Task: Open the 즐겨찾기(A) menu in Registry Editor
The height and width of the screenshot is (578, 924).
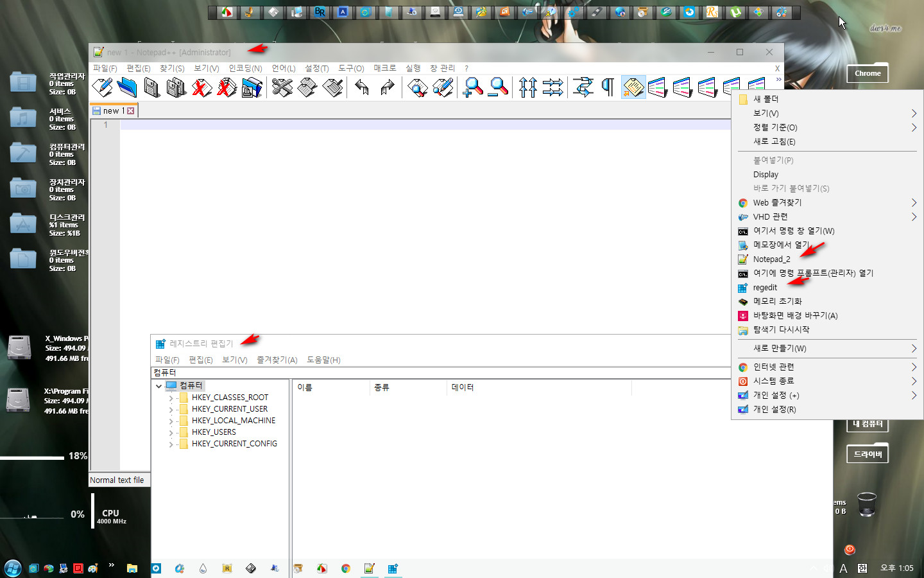Action: click(277, 360)
